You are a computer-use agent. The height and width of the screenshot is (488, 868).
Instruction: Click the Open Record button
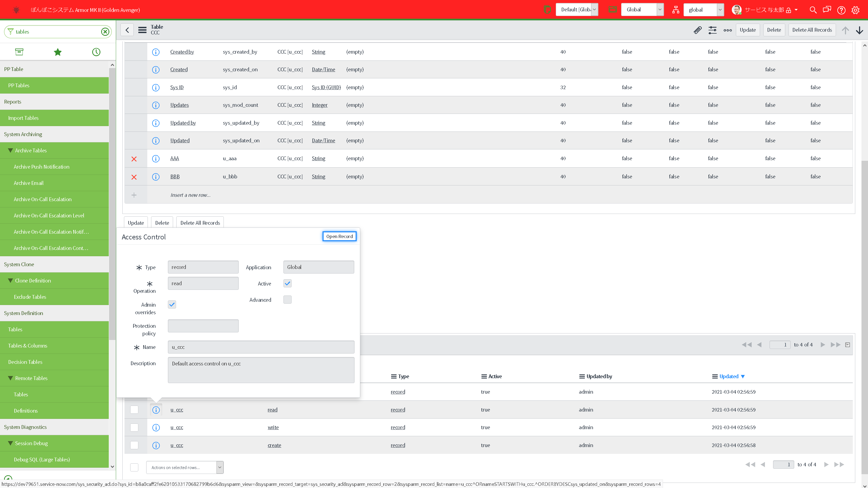pyautogui.click(x=339, y=236)
